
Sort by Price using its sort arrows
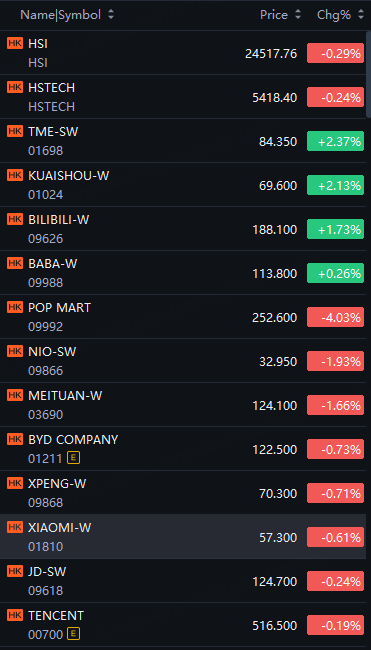pos(298,15)
